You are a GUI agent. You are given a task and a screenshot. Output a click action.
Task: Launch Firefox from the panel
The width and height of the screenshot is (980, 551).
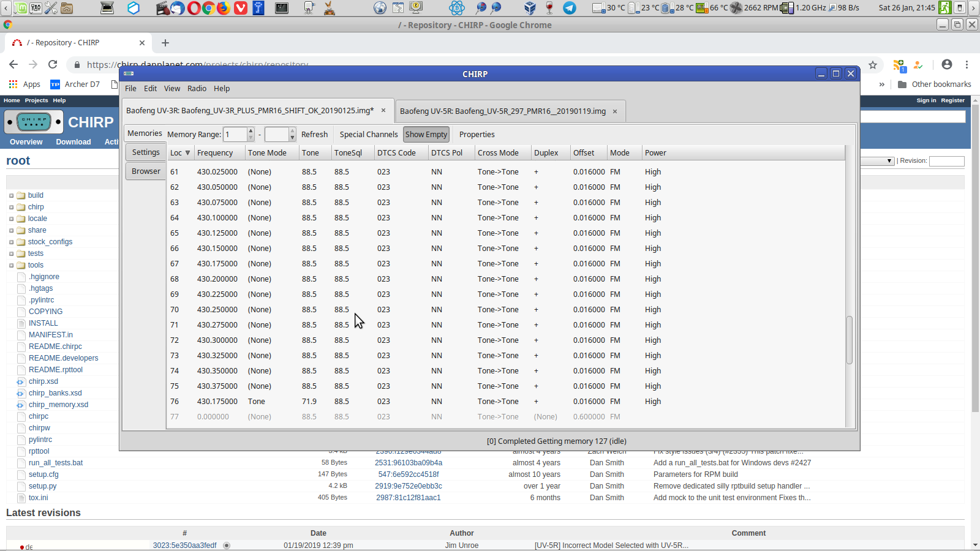pos(224,8)
